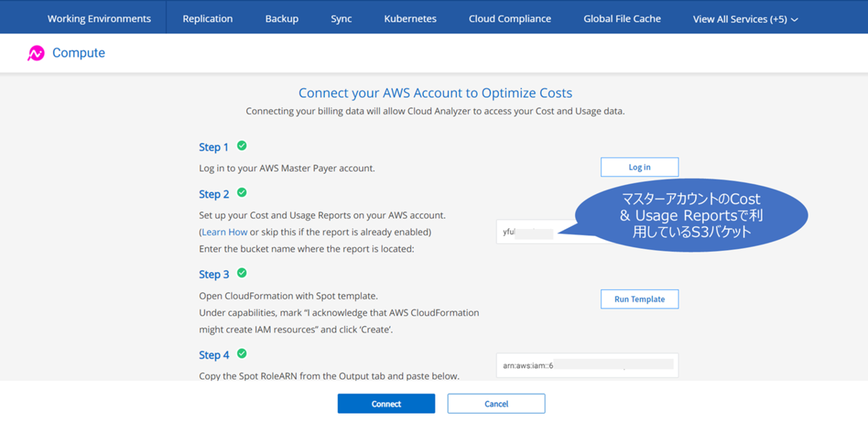868x423 pixels.
Task: Click the Step 3 green checkmark
Action: 242,273
